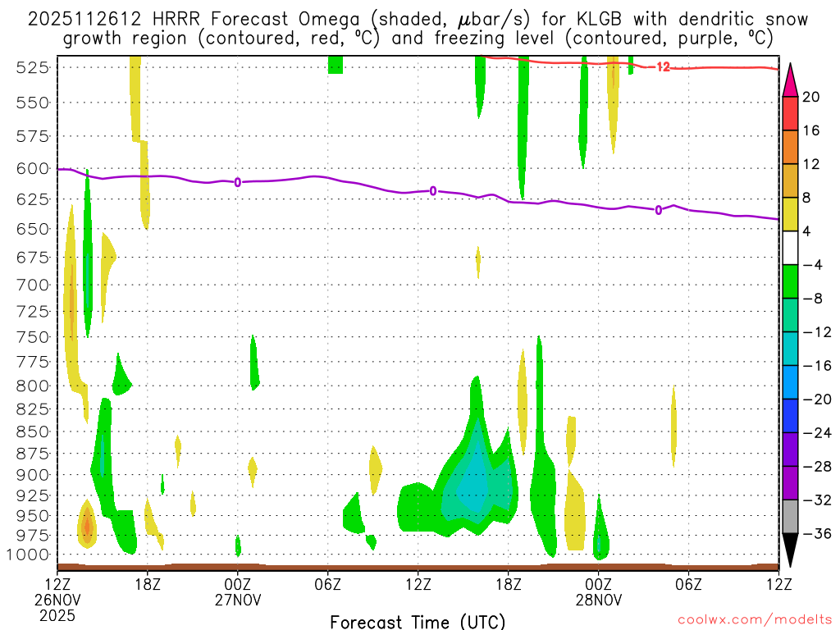
Task: Click the 750 pressure axis label
Action: tap(33, 337)
